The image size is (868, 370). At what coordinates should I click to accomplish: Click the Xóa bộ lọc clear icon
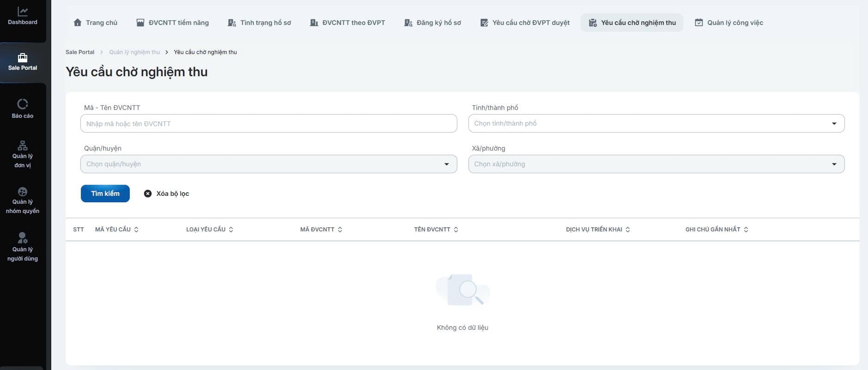click(x=148, y=194)
